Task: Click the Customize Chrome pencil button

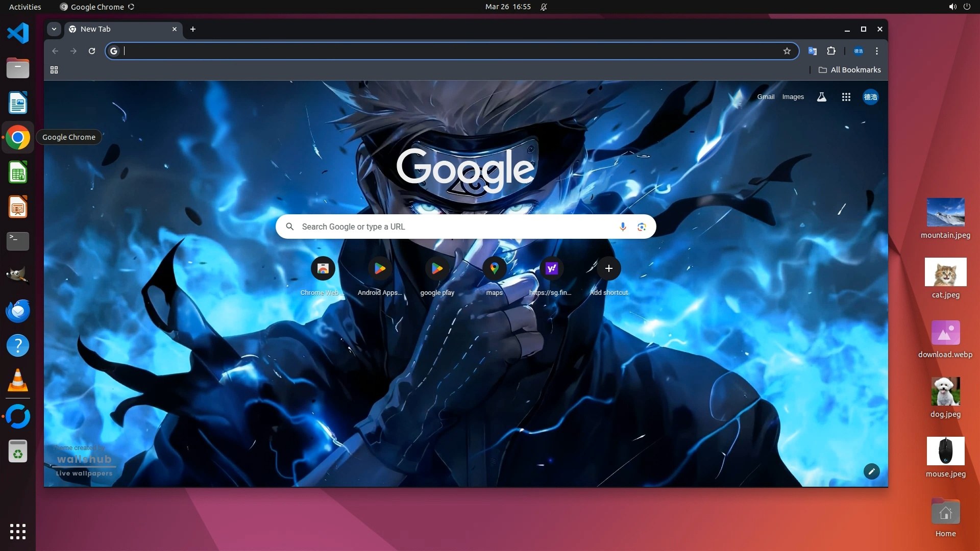Action: [871, 471]
